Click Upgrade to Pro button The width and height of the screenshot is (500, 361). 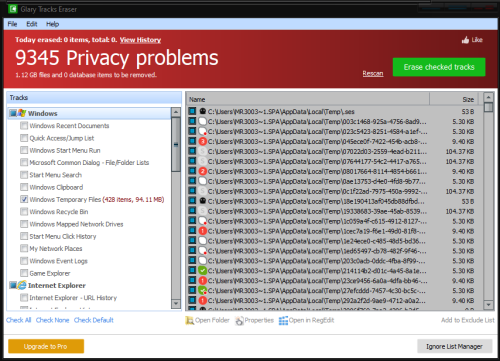click(x=46, y=346)
